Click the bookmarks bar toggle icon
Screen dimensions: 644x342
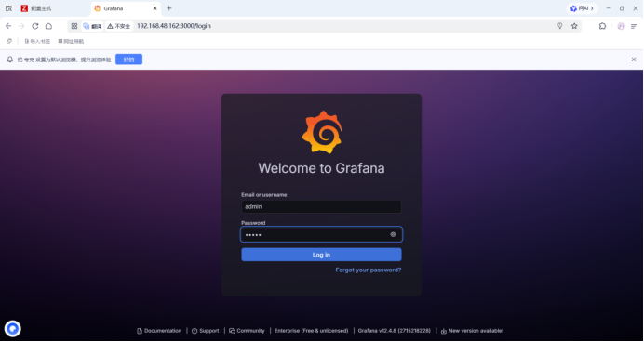pyautogui.click(x=9, y=41)
